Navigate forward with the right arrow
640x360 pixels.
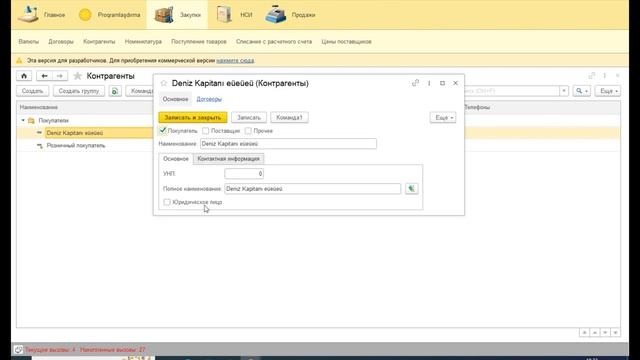60,76
